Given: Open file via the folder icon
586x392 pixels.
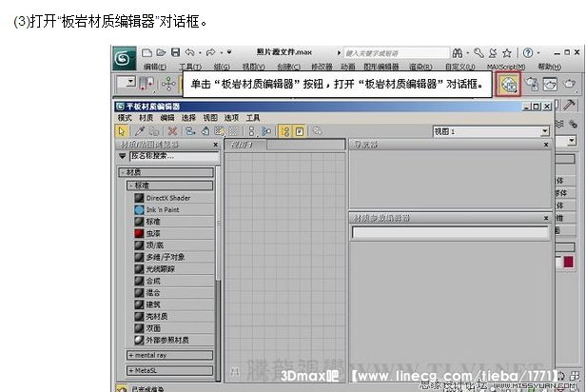Looking at the screenshot, I should (x=161, y=52).
